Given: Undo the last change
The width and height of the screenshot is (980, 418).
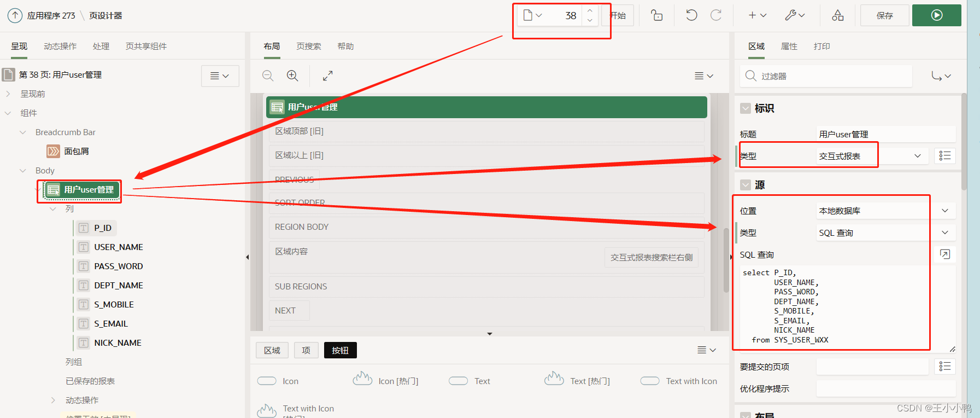Looking at the screenshot, I should pyautogui.click(x=691, y=15).
